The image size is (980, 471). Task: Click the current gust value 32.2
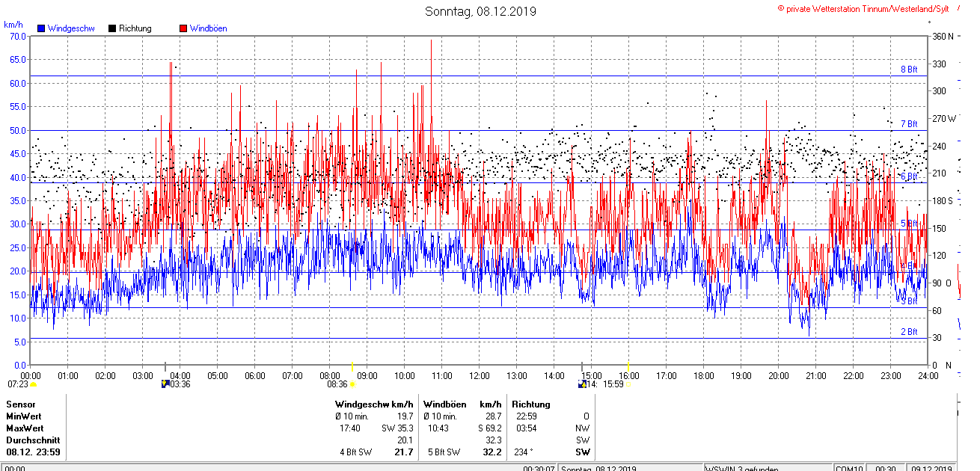point(492,452)
